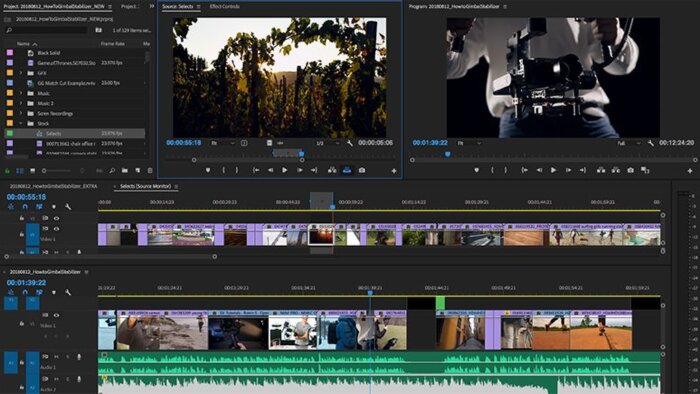Mute Audio 1 track in main timeline
700x394 pixels.
pyautogui.click(x=56, y=357)
